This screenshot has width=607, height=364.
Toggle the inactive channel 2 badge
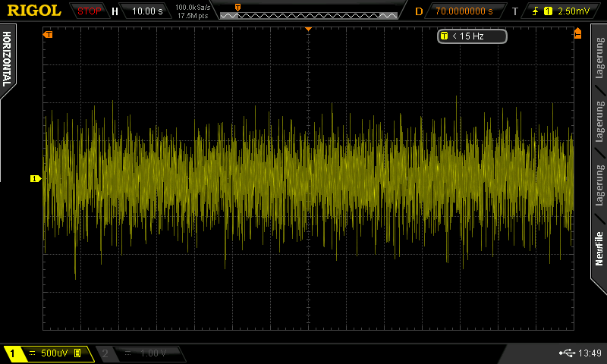[x=105, y=353]
